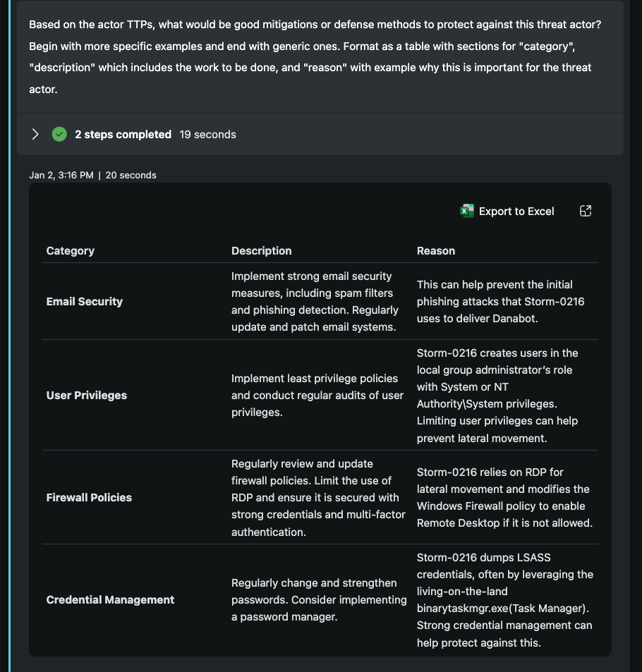Click the Email Security row label

[85, 301]
